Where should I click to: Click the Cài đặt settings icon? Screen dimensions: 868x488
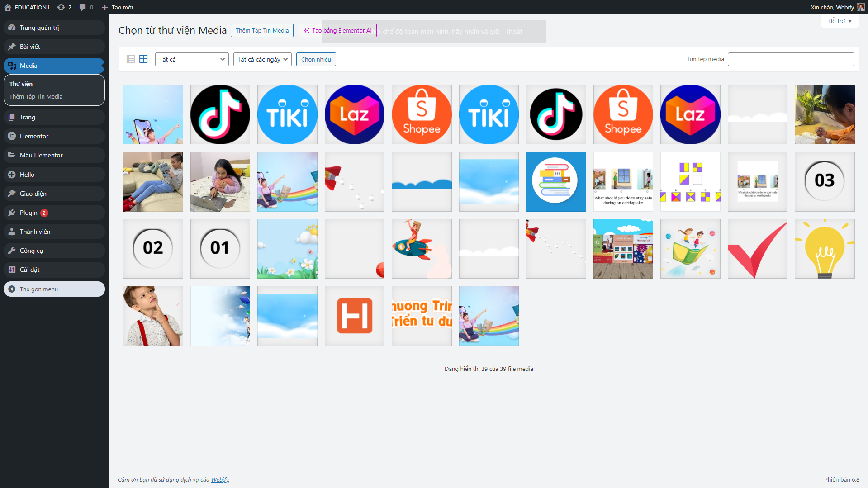pos(12,270)
